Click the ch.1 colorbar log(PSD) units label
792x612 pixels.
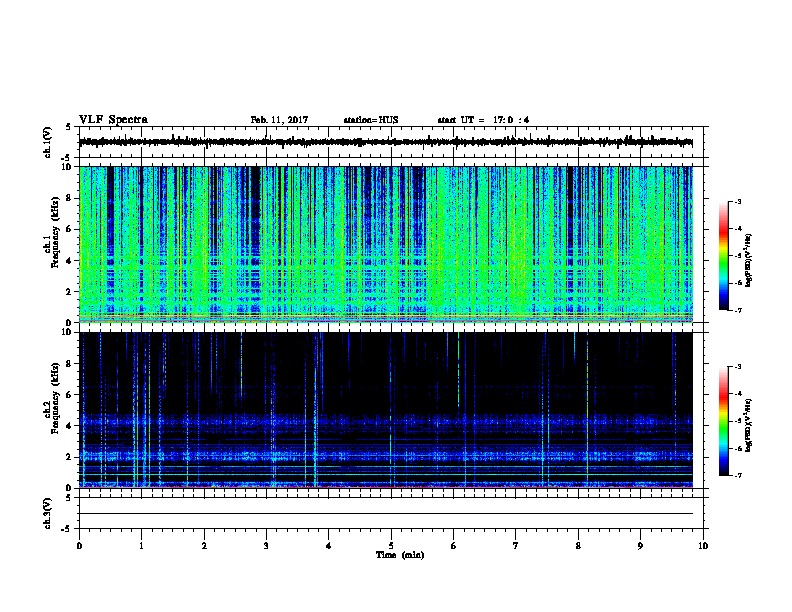[748, 260]
